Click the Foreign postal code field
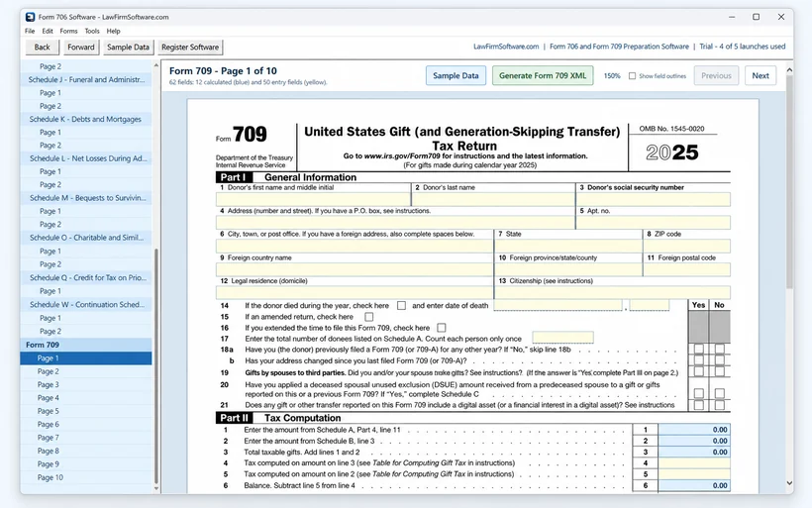The width and height of the screenshot is (812, 508). pyautogui.click(x=687, y=269)
